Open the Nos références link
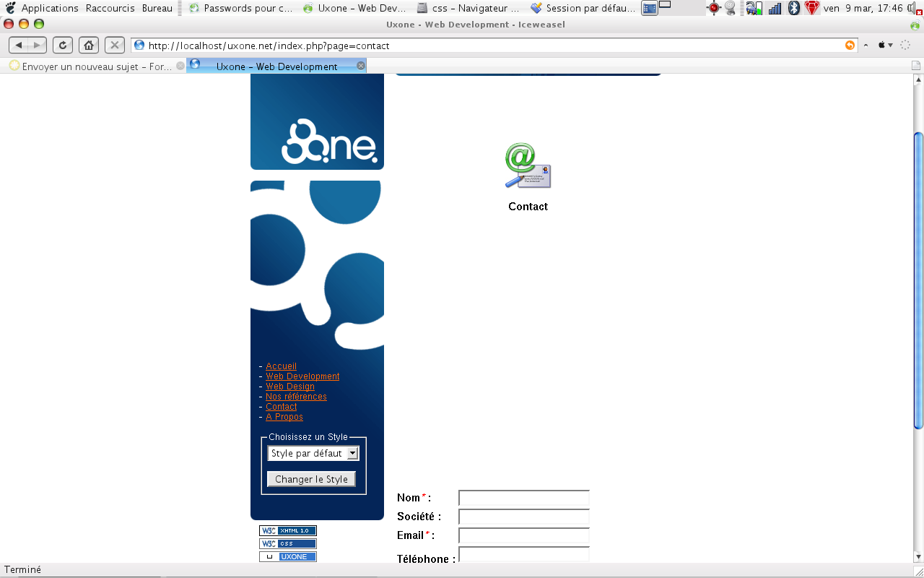 coord(296,397)
